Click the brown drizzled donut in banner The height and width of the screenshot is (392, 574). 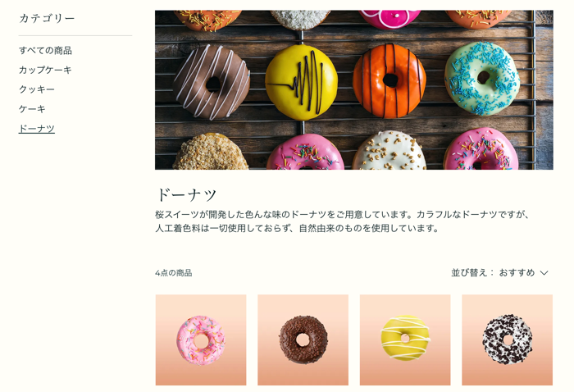click(212, 83)
